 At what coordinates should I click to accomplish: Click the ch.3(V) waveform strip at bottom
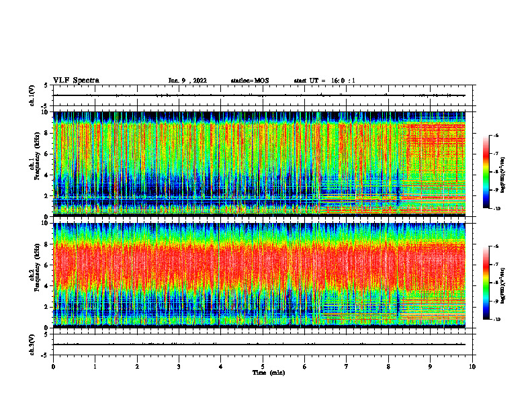263,345
